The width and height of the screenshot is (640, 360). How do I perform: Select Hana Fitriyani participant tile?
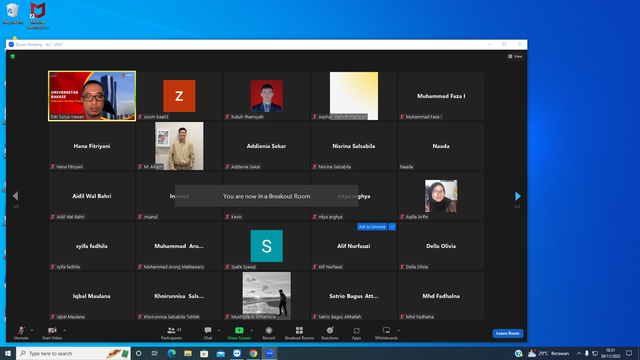[x=92, y=146]
